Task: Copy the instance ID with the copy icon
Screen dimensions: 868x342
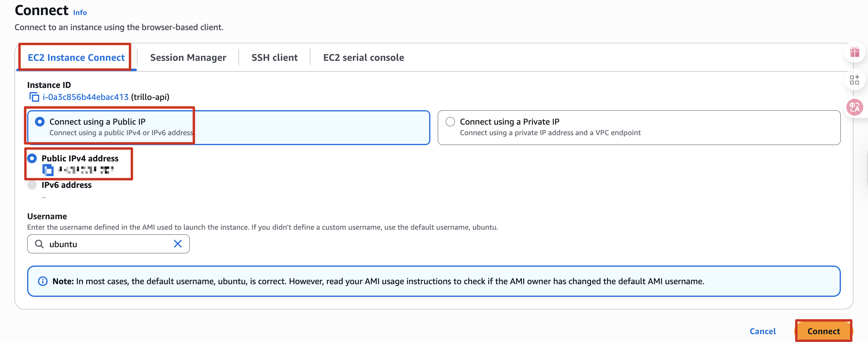Action: pyautogui.click(x=34, y=97)
